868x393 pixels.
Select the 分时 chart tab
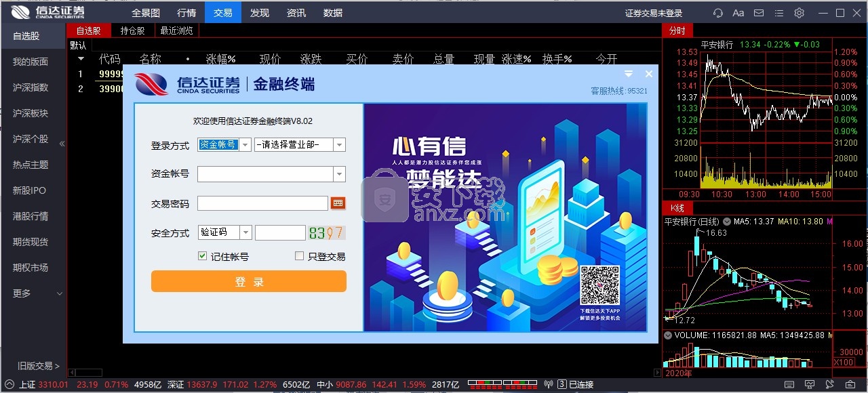point(677,30)
